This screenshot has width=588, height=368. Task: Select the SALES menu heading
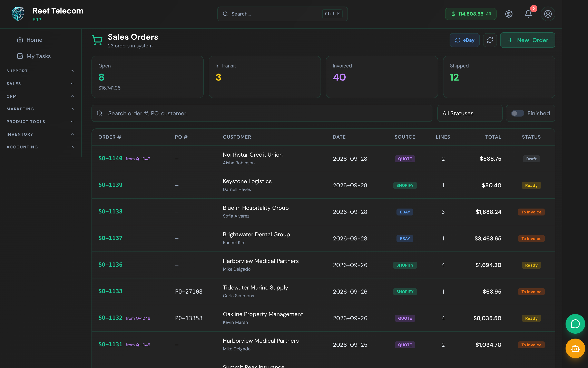14,83
